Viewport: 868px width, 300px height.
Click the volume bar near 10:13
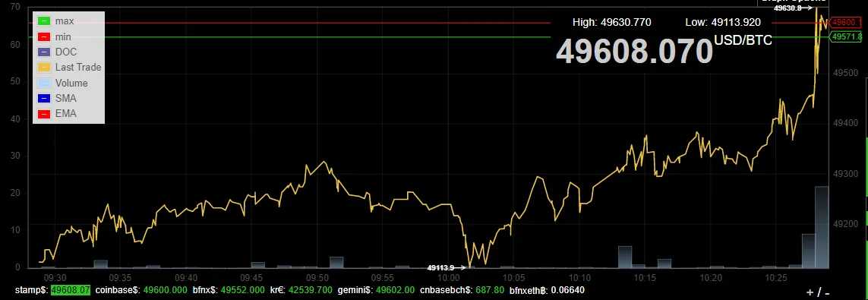[625, 257]
